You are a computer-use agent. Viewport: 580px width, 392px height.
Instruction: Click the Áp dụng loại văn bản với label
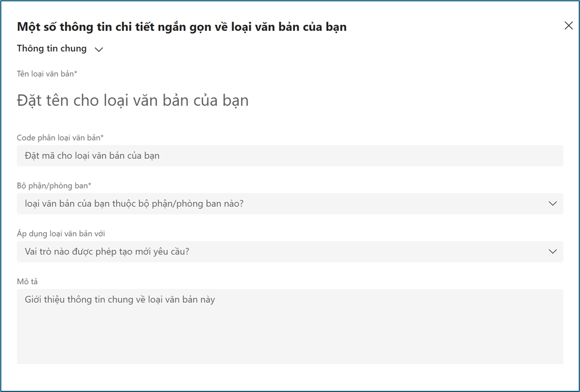coord(61,234)
